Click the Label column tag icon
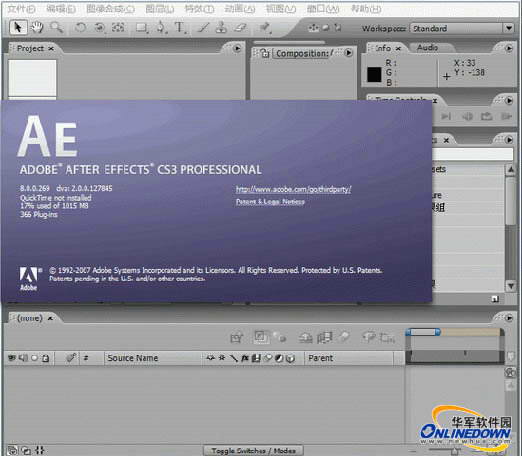The width and height of the screenshot is (522, 456). click(71, 358)
